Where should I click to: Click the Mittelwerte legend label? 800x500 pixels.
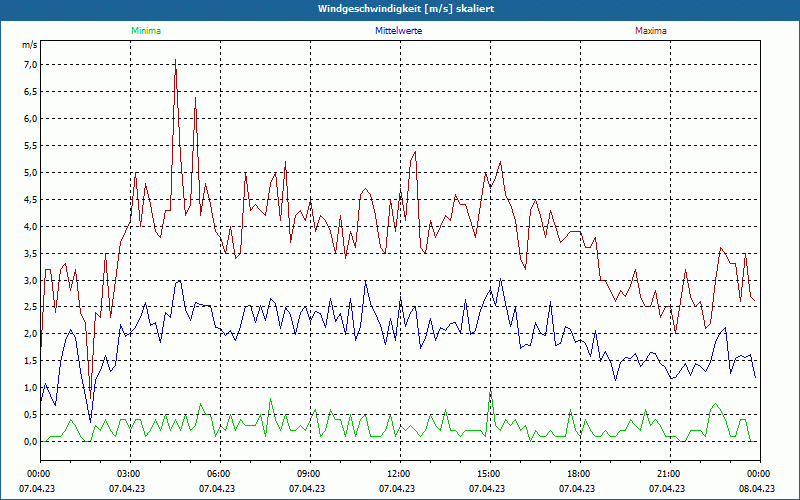tap(398, 31)
